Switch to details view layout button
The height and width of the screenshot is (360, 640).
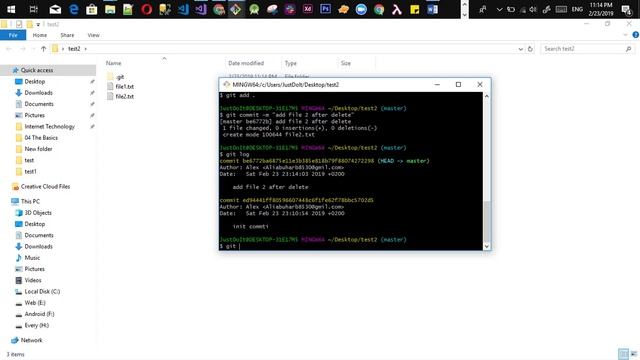(x=623, y=354)
